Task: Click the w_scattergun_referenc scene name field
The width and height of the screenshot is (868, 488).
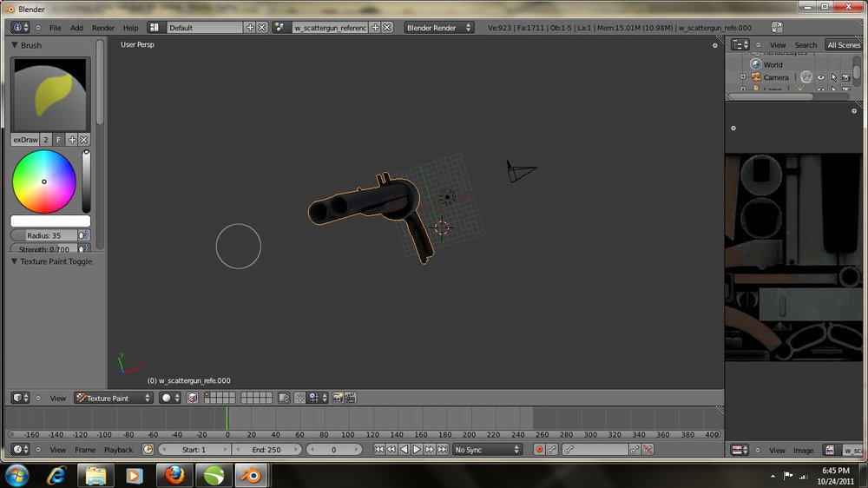Action: (331, 28)
